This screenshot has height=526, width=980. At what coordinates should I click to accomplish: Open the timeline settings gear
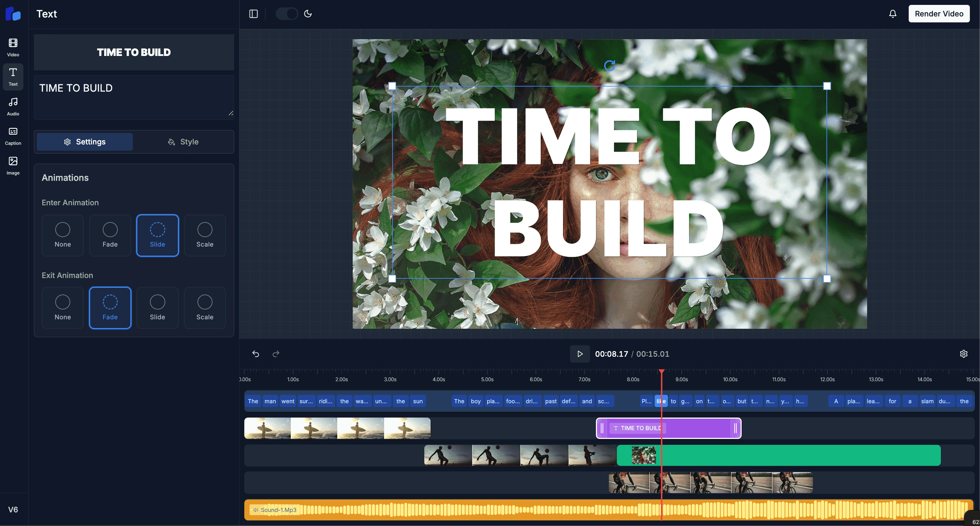(x=964, y=354)
